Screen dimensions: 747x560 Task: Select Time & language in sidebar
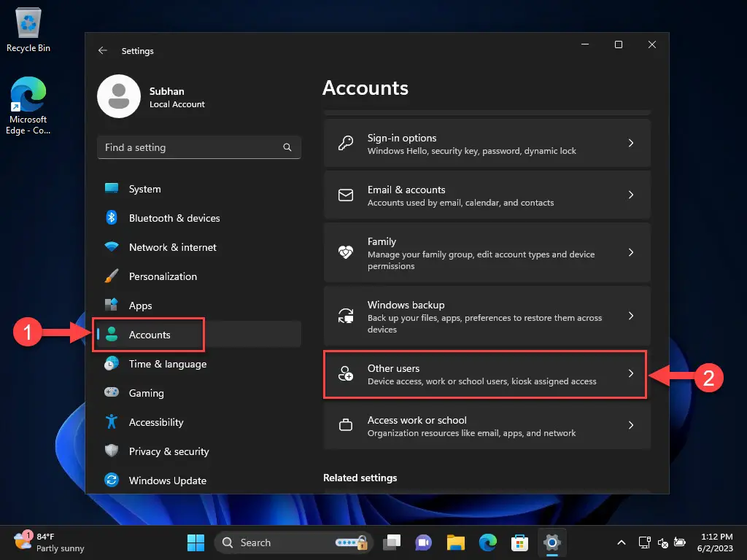(x=198, y=363)
